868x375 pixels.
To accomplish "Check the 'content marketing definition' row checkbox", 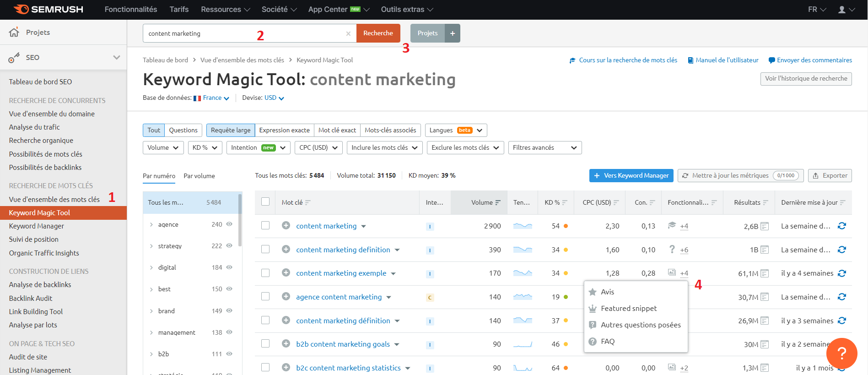I will [265, 249].
